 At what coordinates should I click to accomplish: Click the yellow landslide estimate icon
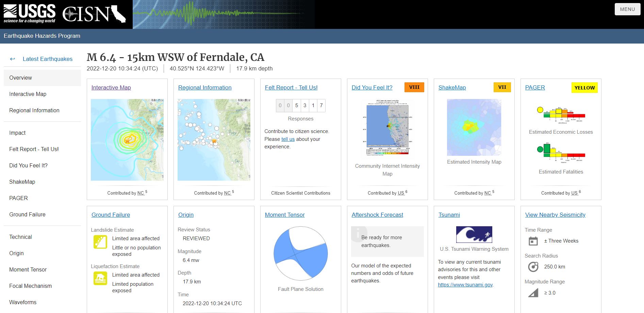coord(100,242)
